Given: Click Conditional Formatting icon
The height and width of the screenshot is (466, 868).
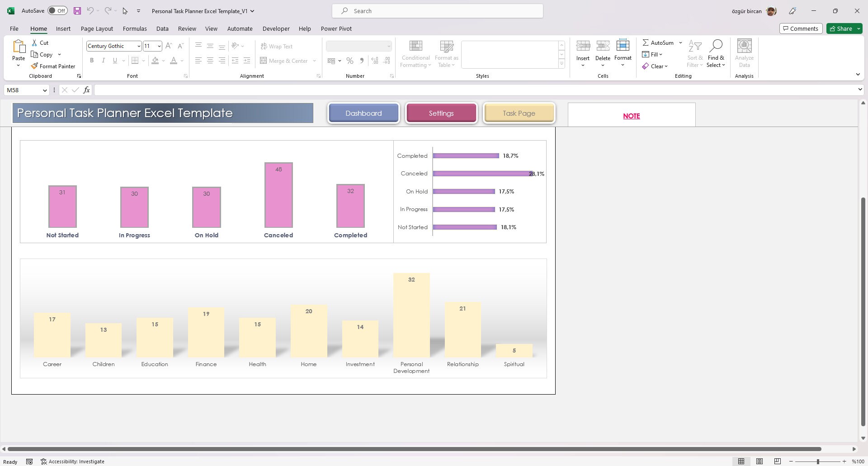Looking at the screenshot, I should click(x=415, y=46).
